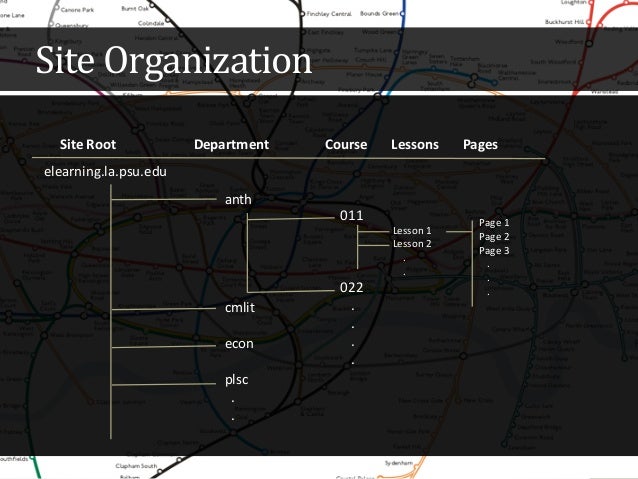Select the 'Pages' column heading
The width and height of the screenshot is (638, 479).
tap(481, 145)
